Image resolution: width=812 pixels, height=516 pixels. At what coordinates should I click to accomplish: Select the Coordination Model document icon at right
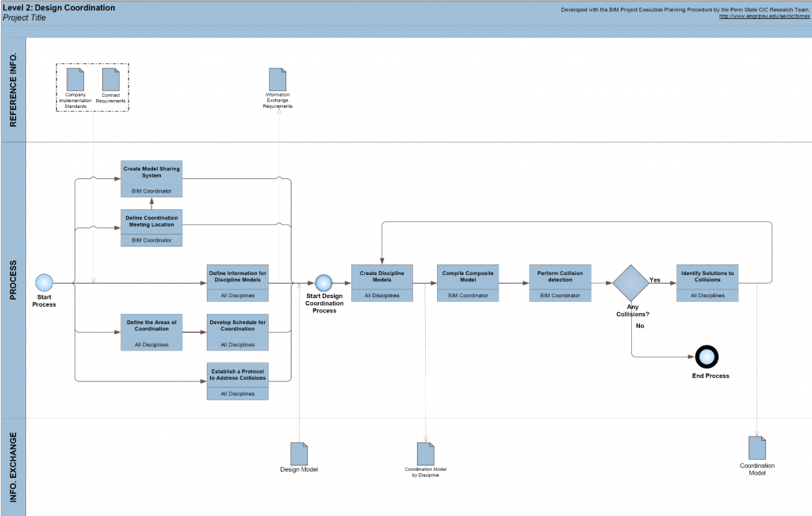tap(757, 448)
